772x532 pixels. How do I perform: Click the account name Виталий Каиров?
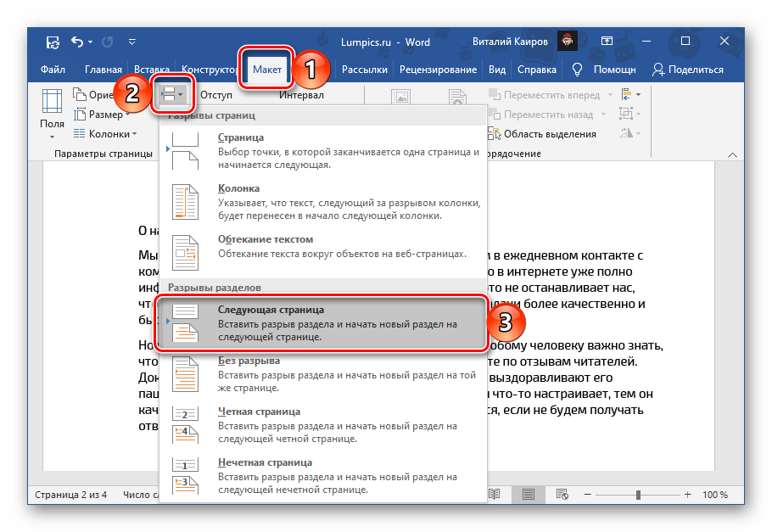(x=510, y=42)
